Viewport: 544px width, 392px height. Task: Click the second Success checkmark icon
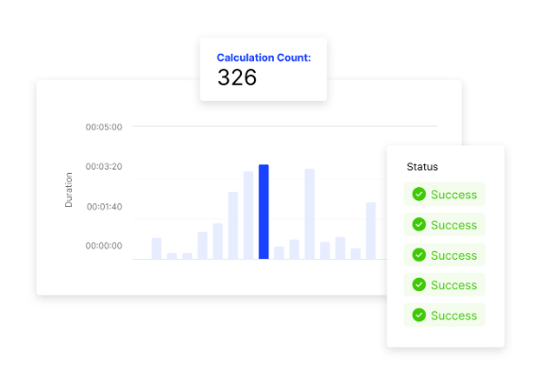pos(418,225)
